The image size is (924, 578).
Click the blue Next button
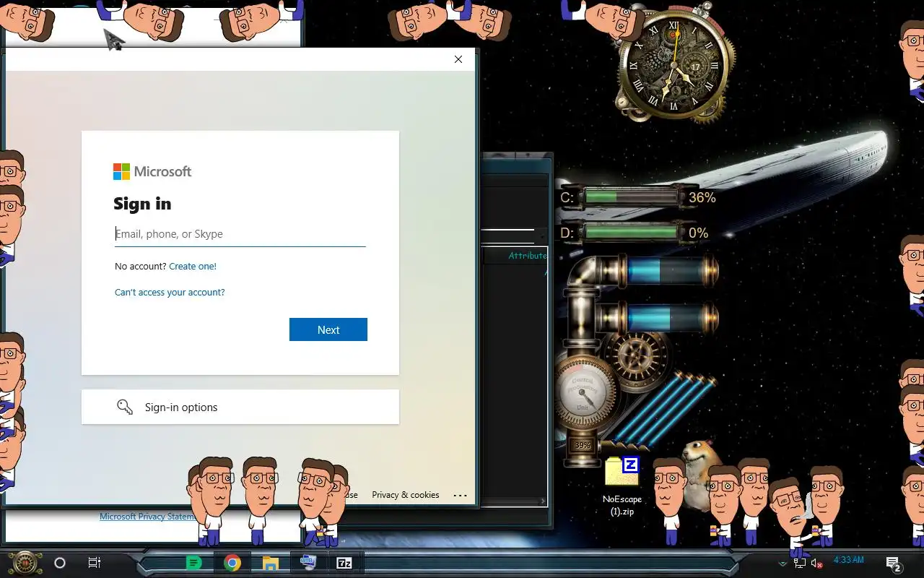click(x=328, y=329)
